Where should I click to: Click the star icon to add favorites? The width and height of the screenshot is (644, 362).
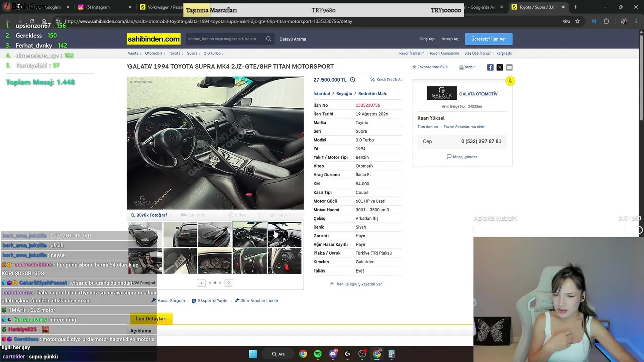click(414, 67)
